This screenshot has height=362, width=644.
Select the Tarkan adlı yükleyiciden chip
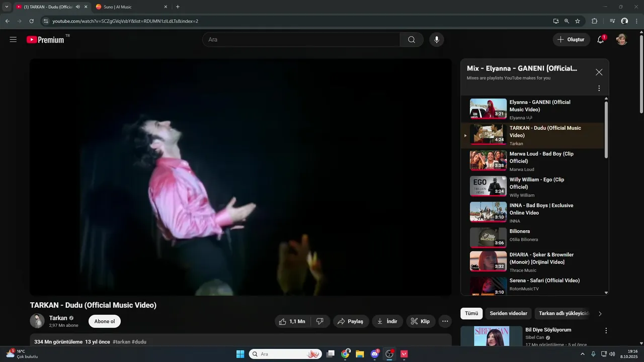[563, 313]
